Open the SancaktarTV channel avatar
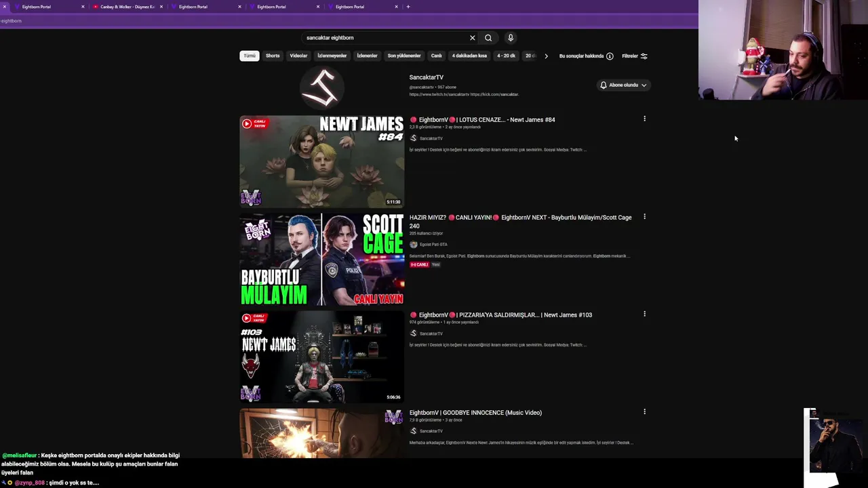This screenshot has height=488, width=868. tap(322, 89)
